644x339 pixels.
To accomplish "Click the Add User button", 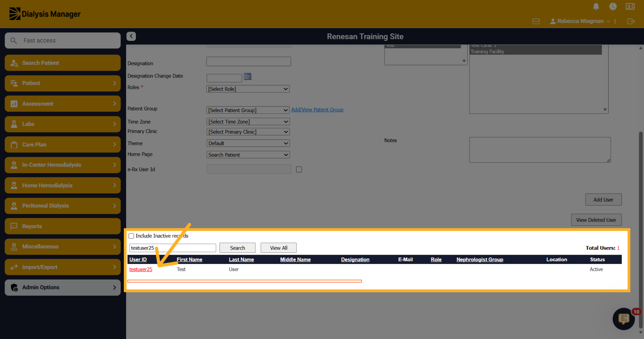I will point(603,200).
